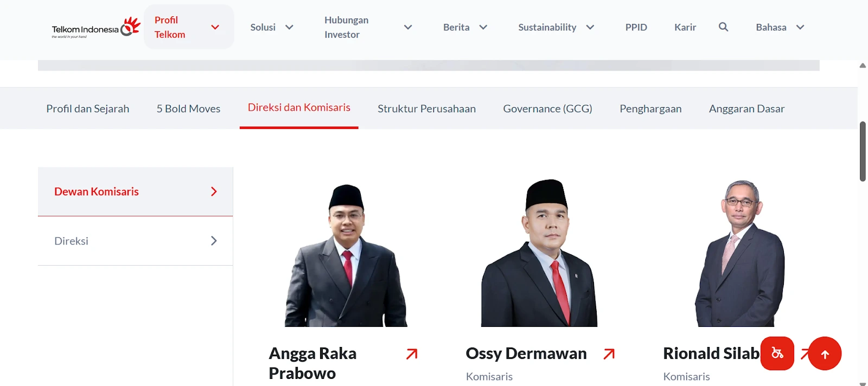Switch to the Struktur Perusahaan tab
868x386 pixels.
pos(426,108)
